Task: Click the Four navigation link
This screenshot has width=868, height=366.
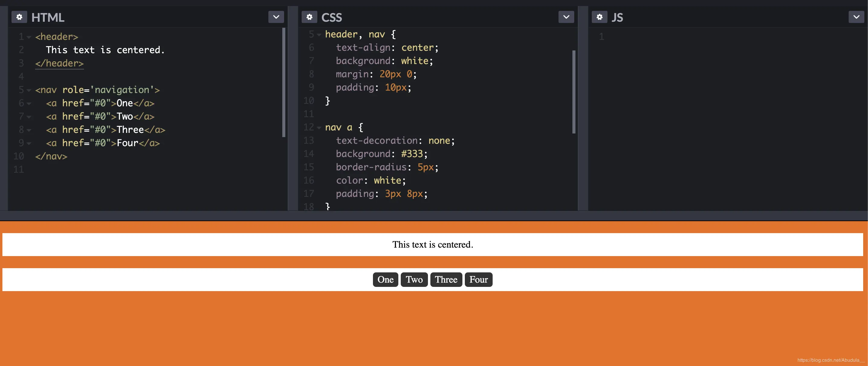Action: pyautogui.click(x=478, y=279)
